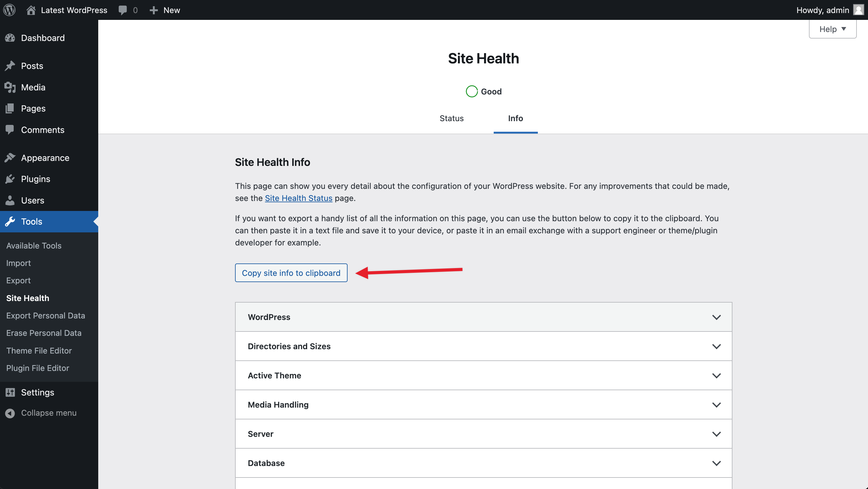Image resolution: width=868 pixels, height=489 pixels.
Task: Open Theme File Editor submenu item
Action: pyautogui.click(x=39, y=350)
